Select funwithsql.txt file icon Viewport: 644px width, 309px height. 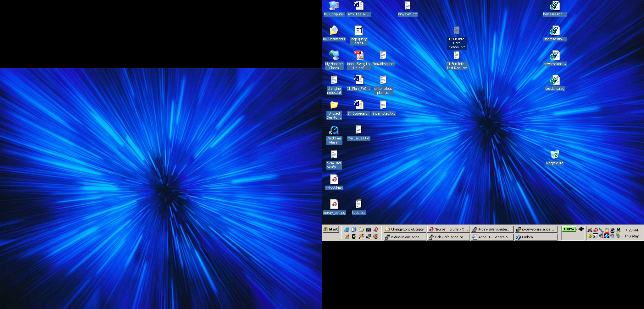(x=383, y=58)
